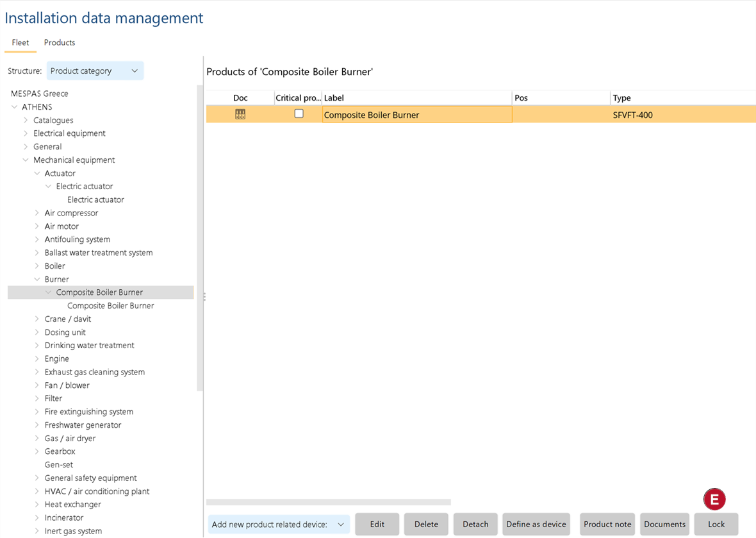Expand the Engine node
The height and width of the screenshot is (538, 756).
37,359
